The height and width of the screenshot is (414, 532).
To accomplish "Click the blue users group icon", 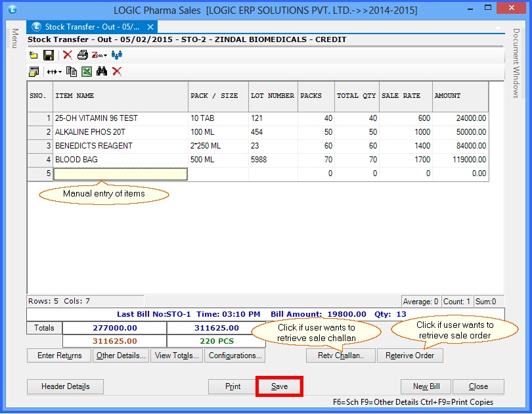I will (117, 55).
